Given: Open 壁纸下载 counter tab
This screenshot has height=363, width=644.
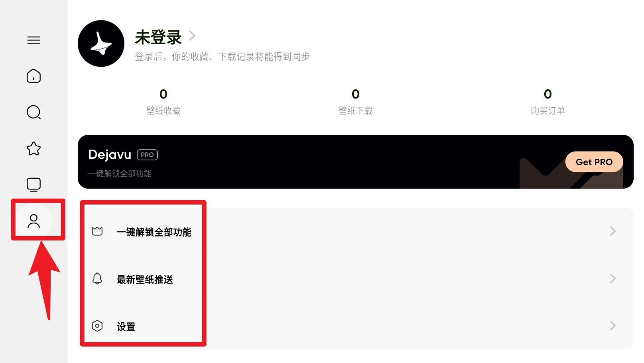Looking at the screenshot, I should tap(356, 102).
